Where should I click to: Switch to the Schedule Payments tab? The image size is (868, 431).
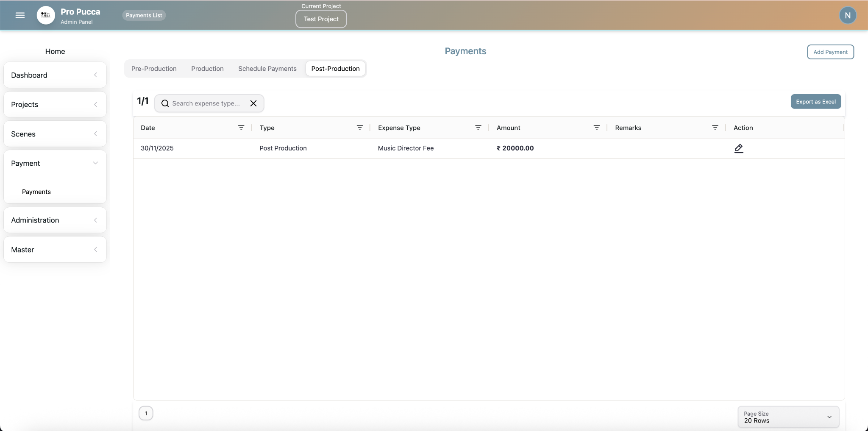point(267,69)
